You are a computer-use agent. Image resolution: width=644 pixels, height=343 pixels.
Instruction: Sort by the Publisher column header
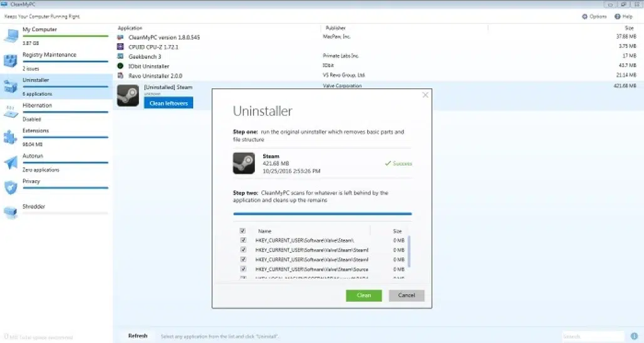pyautogui.click(x=336, y=28)
